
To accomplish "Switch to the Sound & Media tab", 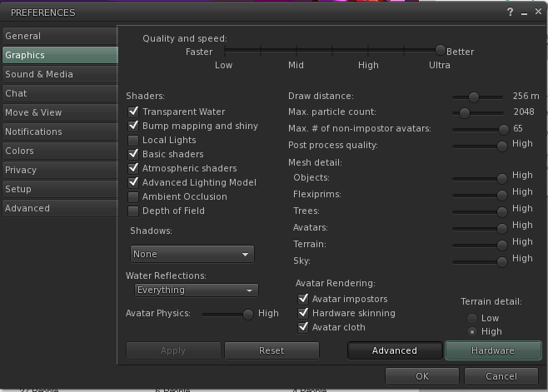I will tap(60, 74).
